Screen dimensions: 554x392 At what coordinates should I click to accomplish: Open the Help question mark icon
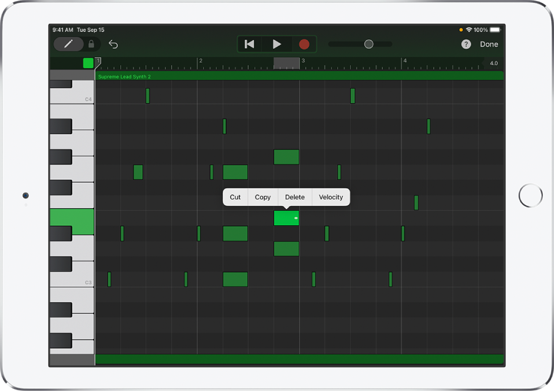(x=466, y=44)
